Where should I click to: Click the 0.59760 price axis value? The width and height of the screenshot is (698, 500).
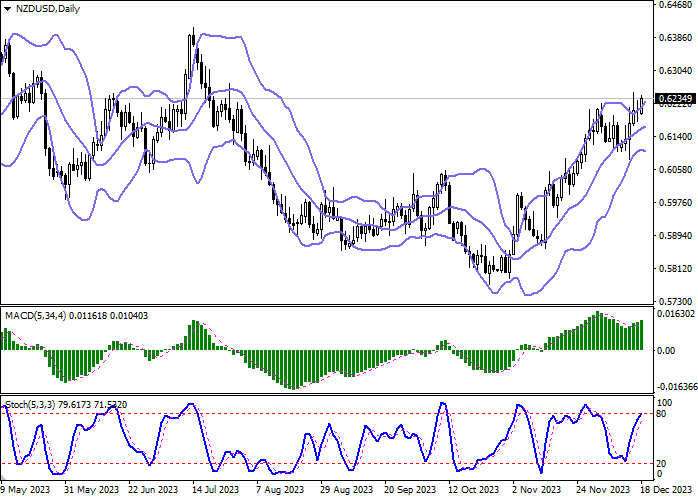pyautogui.click(x=675, y=203)
